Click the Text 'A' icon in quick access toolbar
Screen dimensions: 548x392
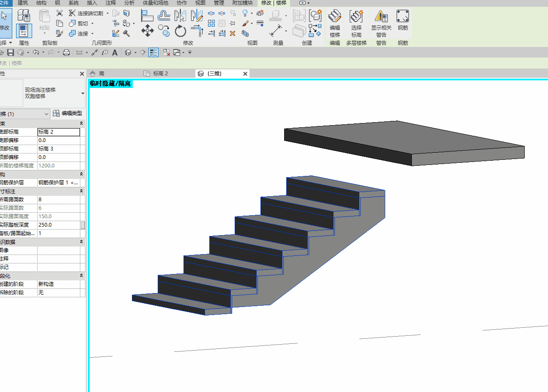[115, 52]
